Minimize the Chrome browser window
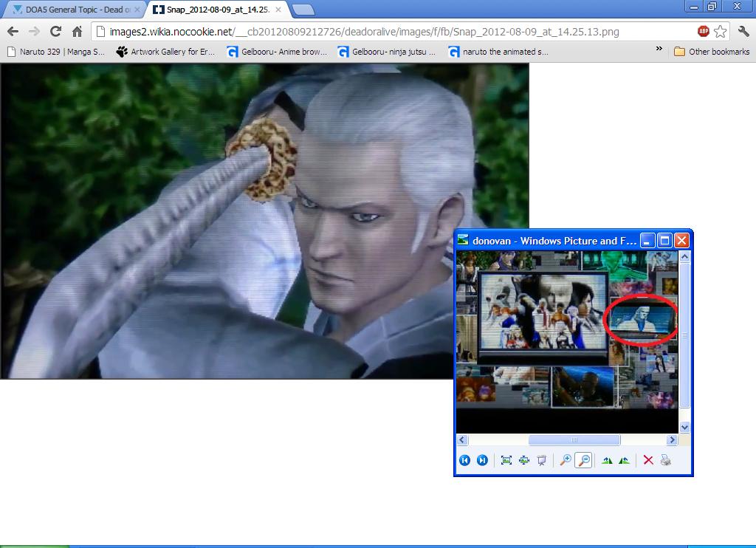Viewport: 756px width, 548px height. coord(694,6)
